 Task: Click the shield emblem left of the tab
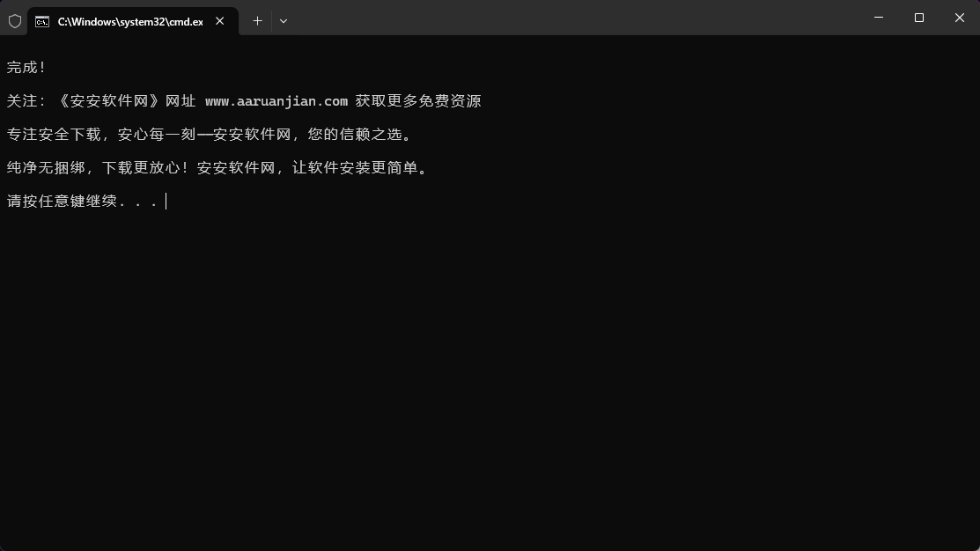click(14, 20)
